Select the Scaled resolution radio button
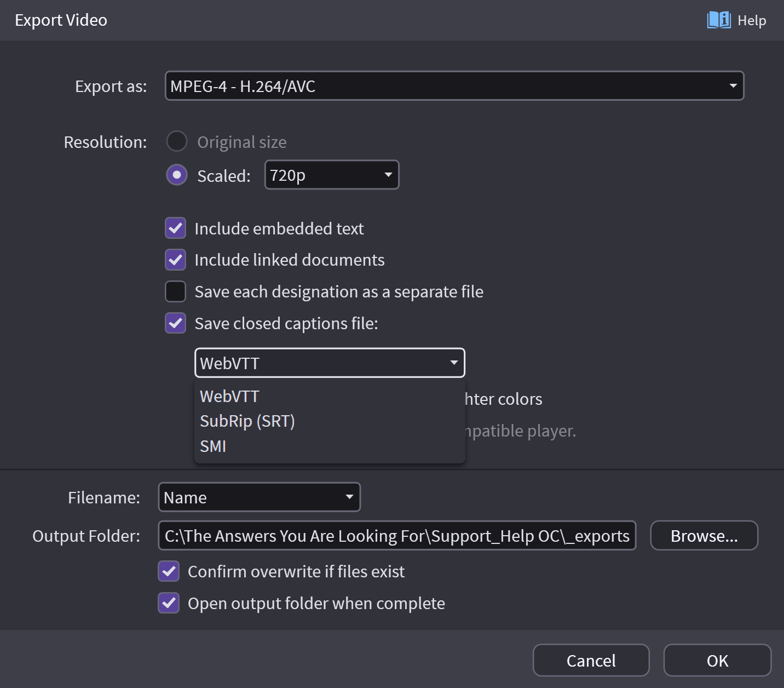The image size is (784, 688). 177,175
